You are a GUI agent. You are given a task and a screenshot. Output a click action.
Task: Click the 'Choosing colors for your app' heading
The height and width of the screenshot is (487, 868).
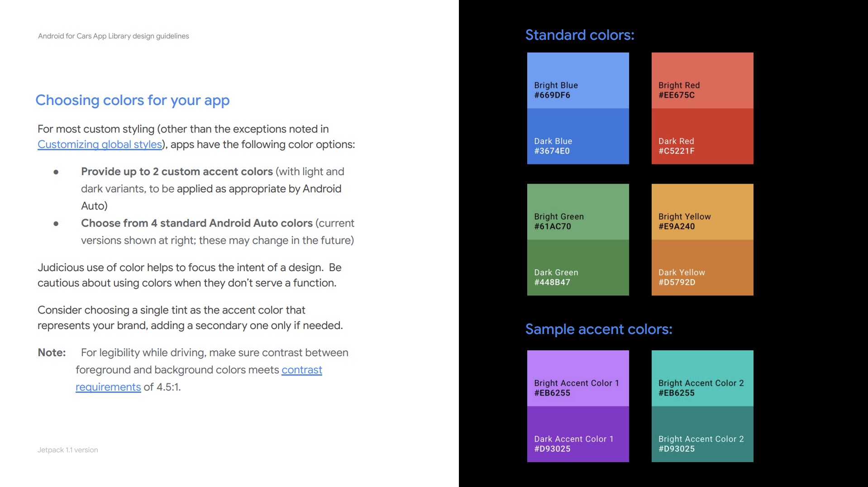pyautogui.click(x=133, y=100)
